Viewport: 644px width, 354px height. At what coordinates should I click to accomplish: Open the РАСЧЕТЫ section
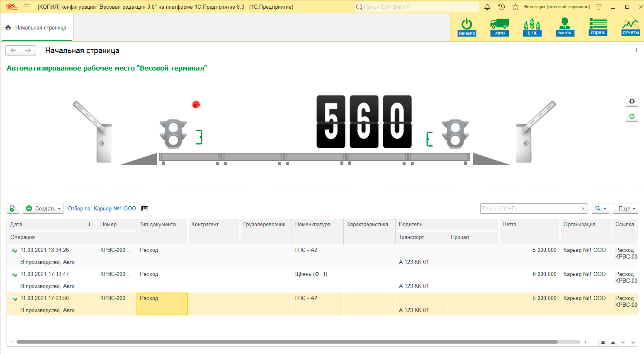point(565,27)
